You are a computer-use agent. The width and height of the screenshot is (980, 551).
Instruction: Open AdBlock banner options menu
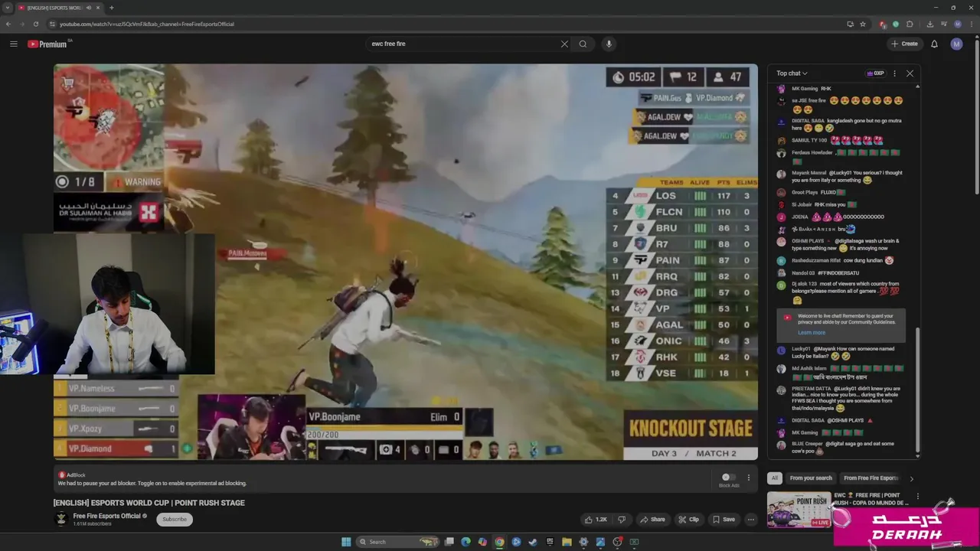(749, 478)
